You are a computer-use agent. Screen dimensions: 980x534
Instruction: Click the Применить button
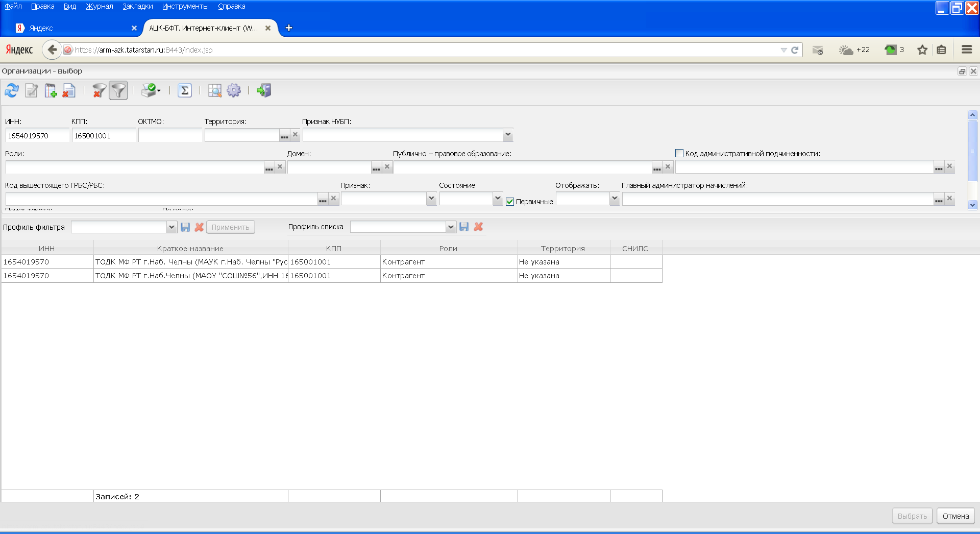230,227
